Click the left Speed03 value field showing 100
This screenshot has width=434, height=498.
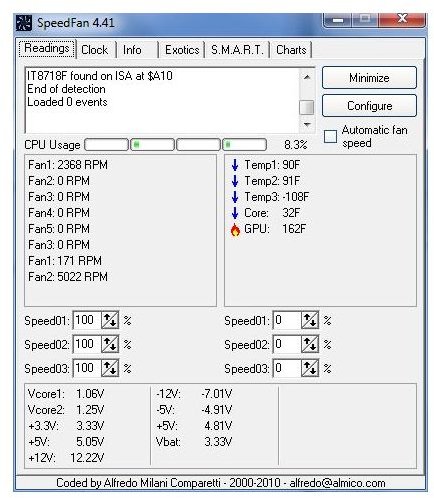pyautogui.click(x=87, y=368)
